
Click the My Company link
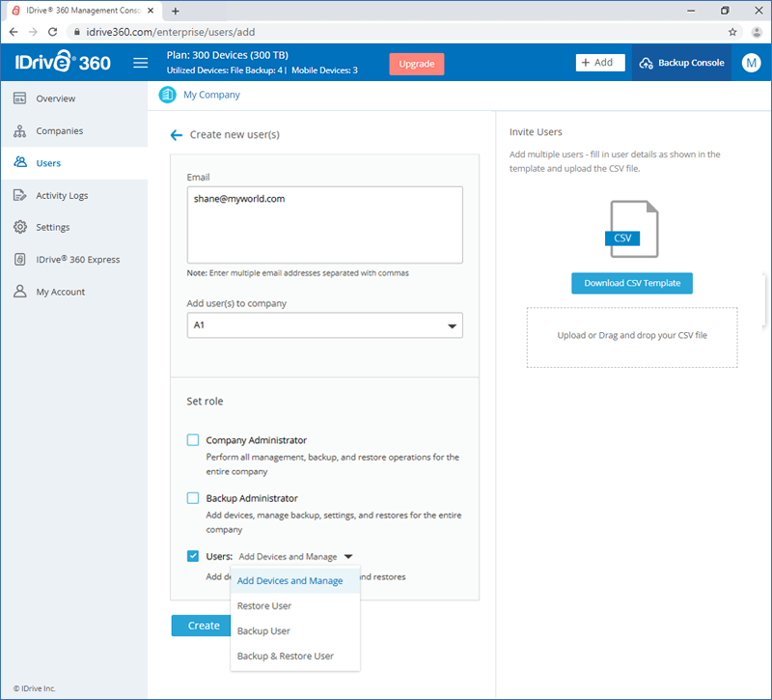click(211, 95)
